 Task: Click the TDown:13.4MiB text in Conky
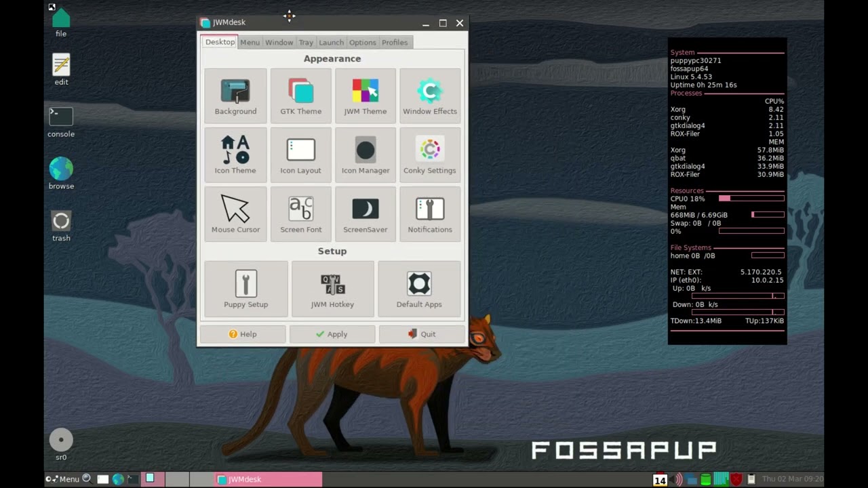point(696,321)
